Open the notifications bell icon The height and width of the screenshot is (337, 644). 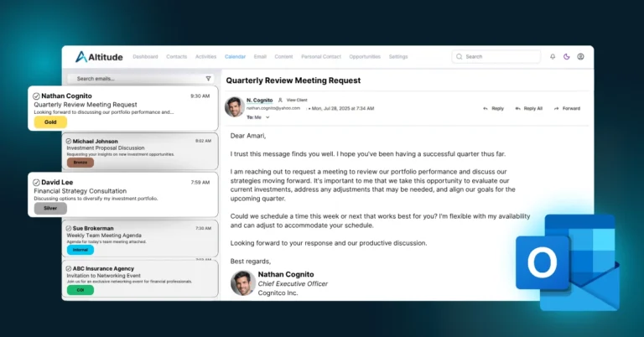(553, 57)
